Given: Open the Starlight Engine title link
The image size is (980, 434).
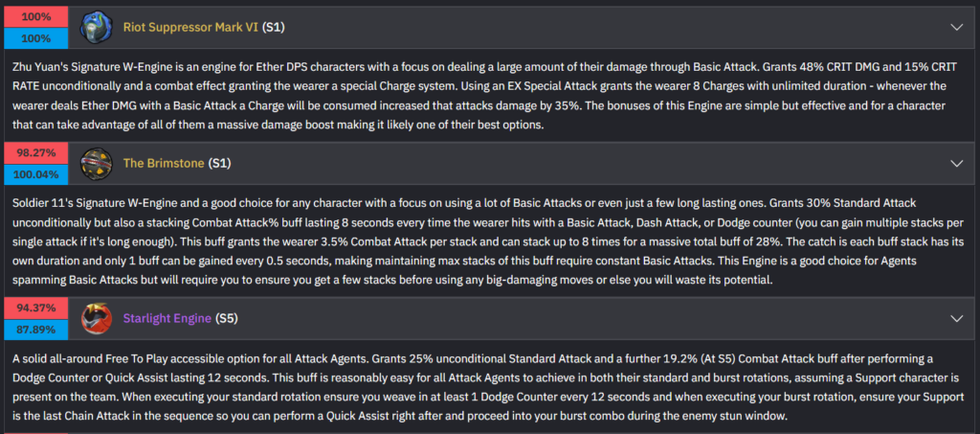Looking at the screenshot, I should click(167, 317).
